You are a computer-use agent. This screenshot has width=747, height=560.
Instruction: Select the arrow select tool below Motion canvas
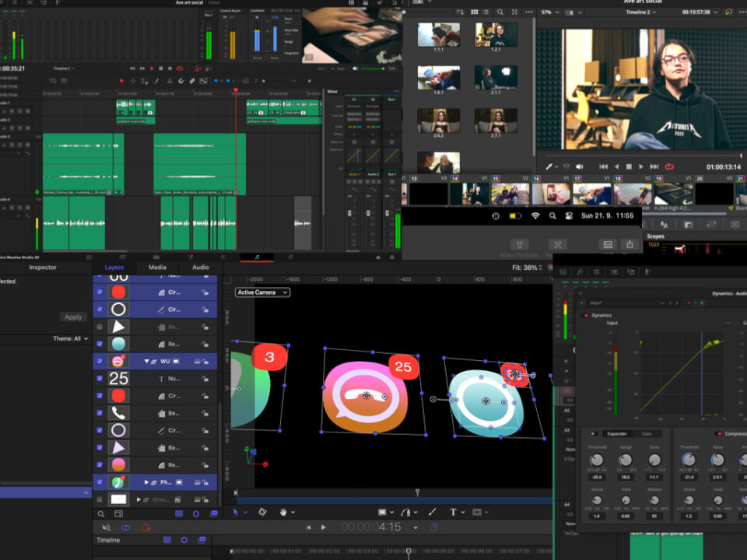[235, 513]
